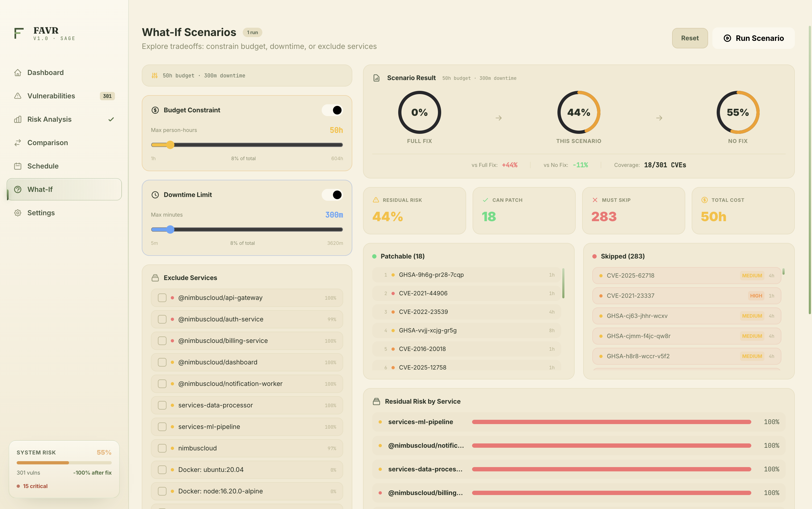This screenshot has height=509, width=812.
Task: Click the Schedule calendar icon
Action: [18, 166]
